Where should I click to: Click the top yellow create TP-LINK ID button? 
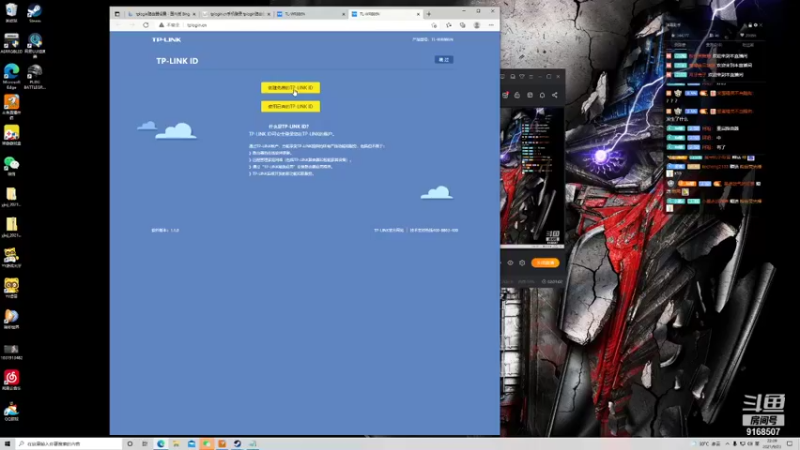(x=290, y=88)
